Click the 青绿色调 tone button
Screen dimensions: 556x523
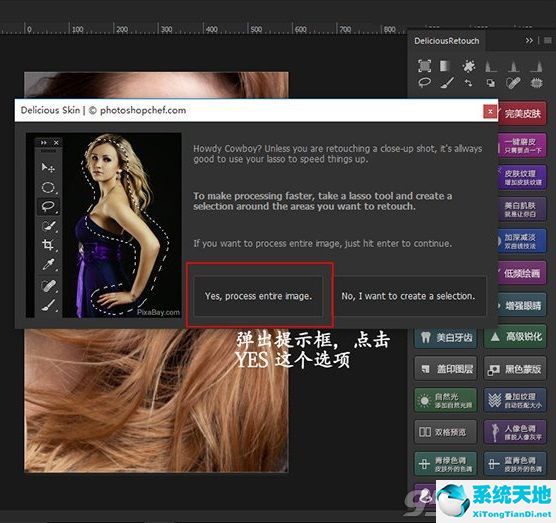click(446, 464)
